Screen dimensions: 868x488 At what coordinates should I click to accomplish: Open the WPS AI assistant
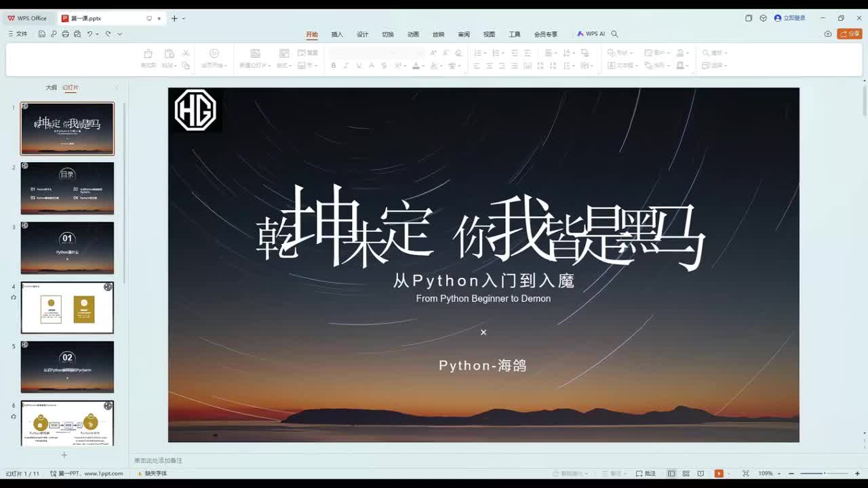(591, 34)
